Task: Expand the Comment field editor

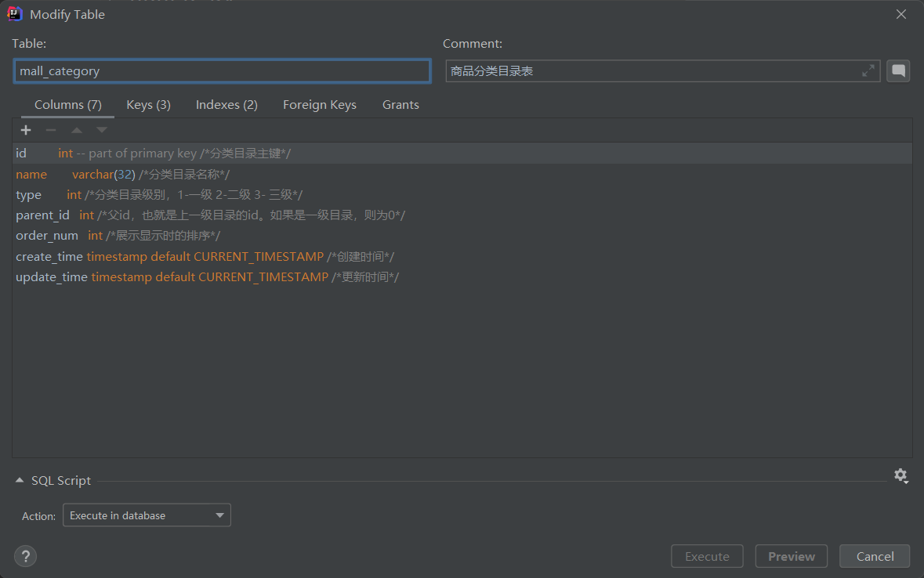Action: pos(868,71)
